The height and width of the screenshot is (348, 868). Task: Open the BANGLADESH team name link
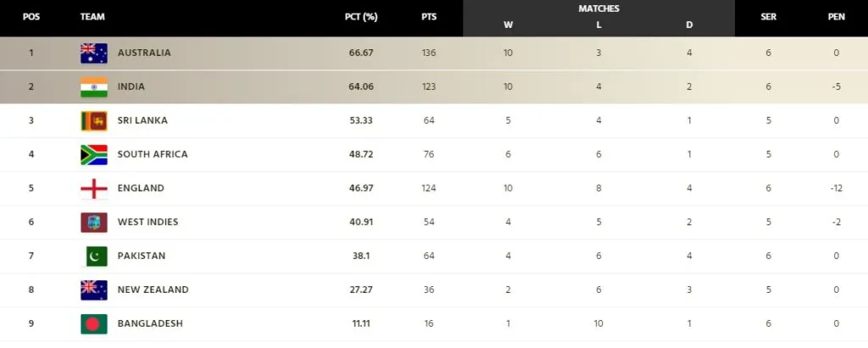(150, 323)
